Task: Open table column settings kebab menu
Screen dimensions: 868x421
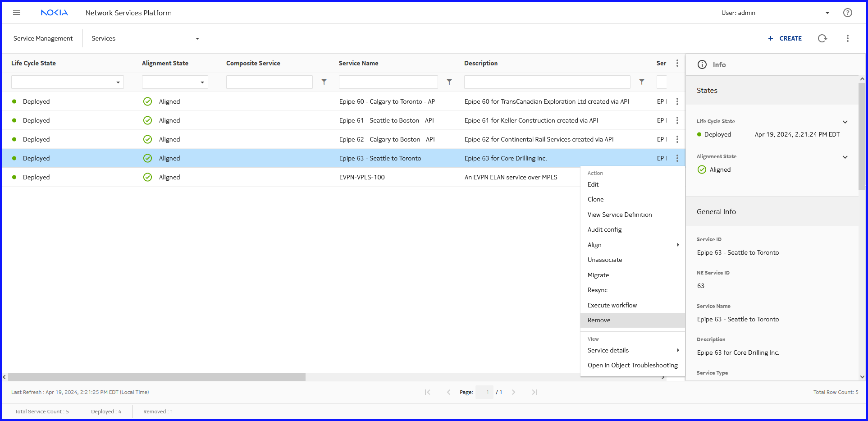Action: 677,63
